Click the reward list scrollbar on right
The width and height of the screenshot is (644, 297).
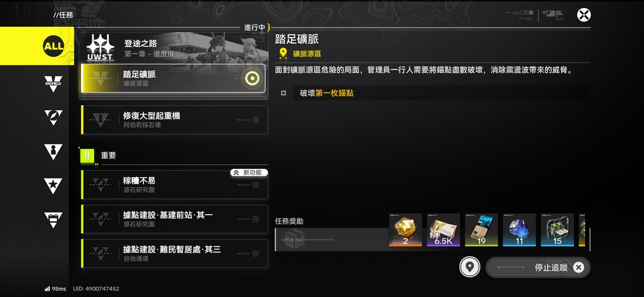pos(589,239)
